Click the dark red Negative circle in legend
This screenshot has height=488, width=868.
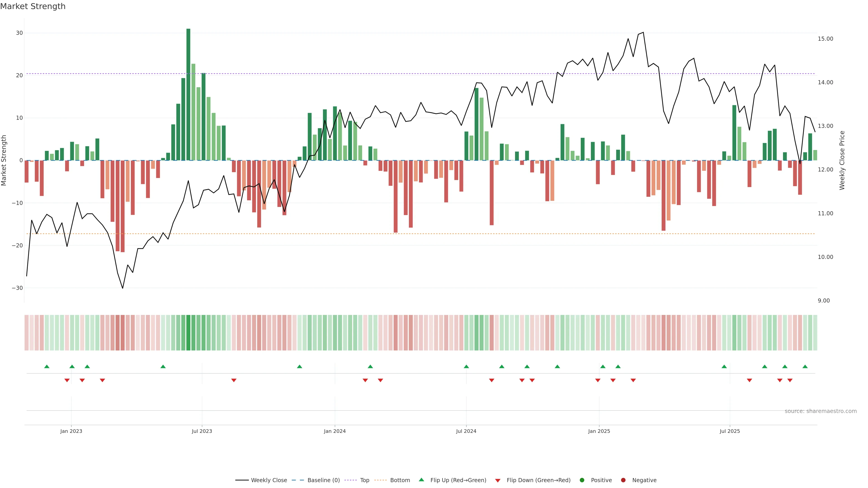tap(623, 480)
